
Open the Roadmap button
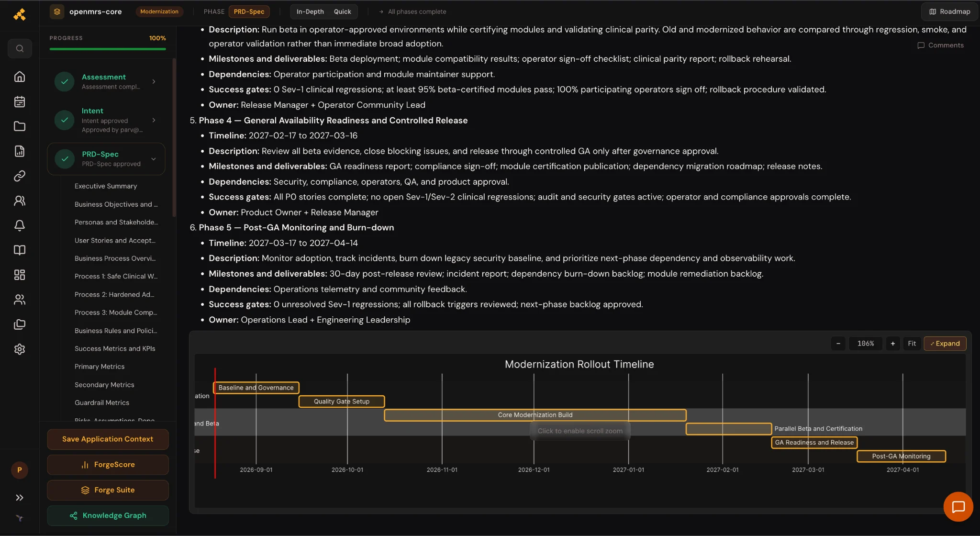point(950,11)
